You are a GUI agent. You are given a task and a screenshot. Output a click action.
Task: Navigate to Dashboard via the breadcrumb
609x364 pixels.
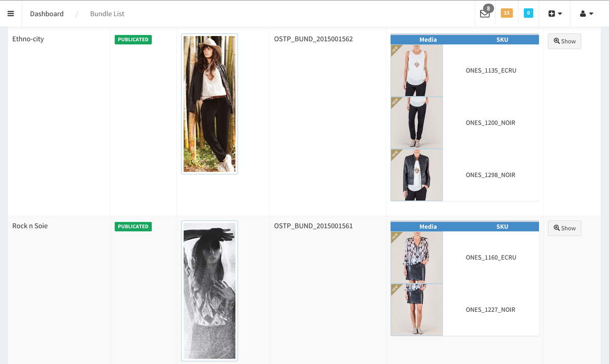[47, 14]
